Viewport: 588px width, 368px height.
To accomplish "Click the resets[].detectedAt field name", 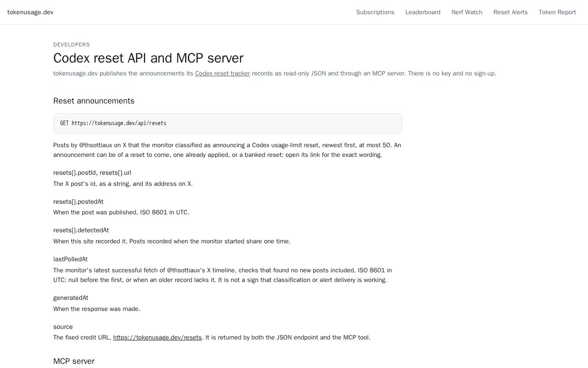I will coord(81,230).
